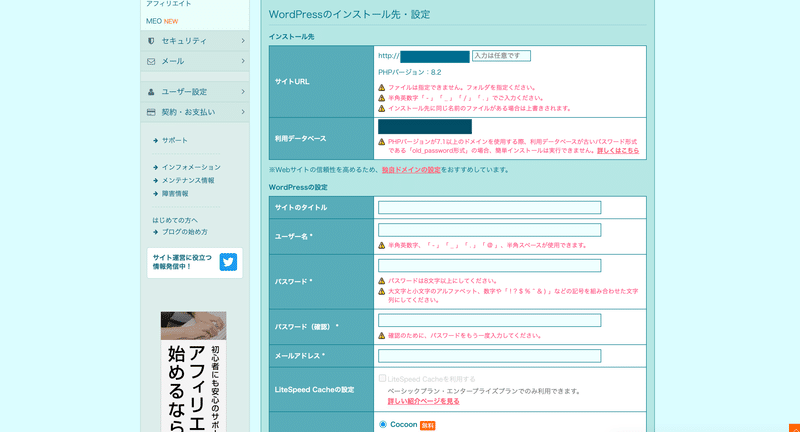
Task: Click the サイトURL row label
Action: (292, 82)
